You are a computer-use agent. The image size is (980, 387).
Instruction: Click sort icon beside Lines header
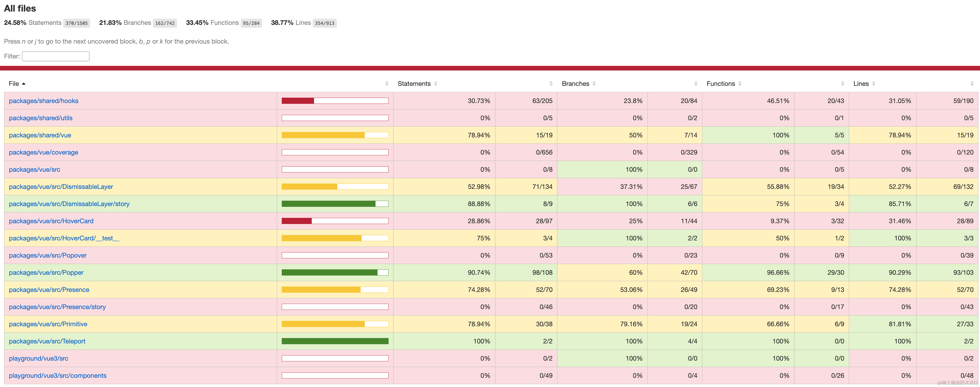873,84
